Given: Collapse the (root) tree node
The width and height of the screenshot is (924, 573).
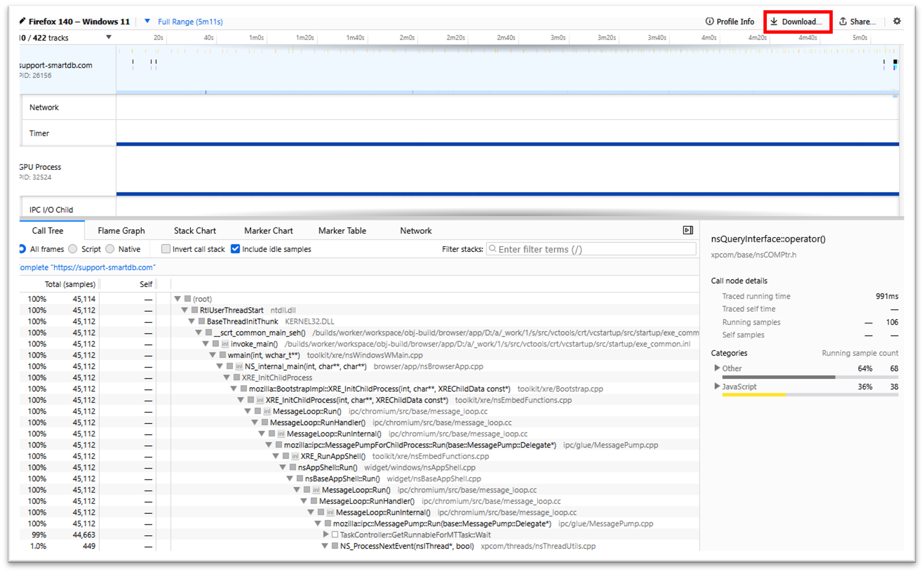Looking at the screenshot, I should tap(177, 299).
